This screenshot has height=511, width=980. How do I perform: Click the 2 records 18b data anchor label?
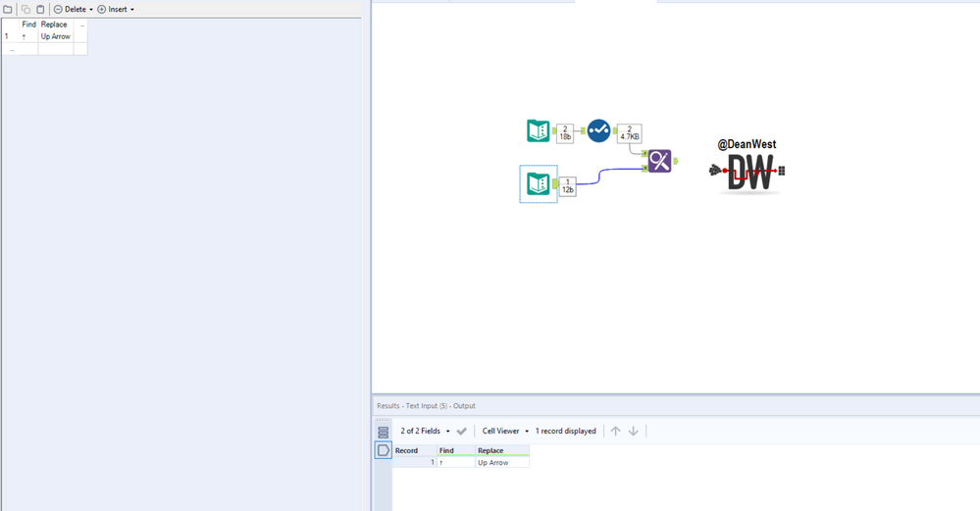point(565,133)
